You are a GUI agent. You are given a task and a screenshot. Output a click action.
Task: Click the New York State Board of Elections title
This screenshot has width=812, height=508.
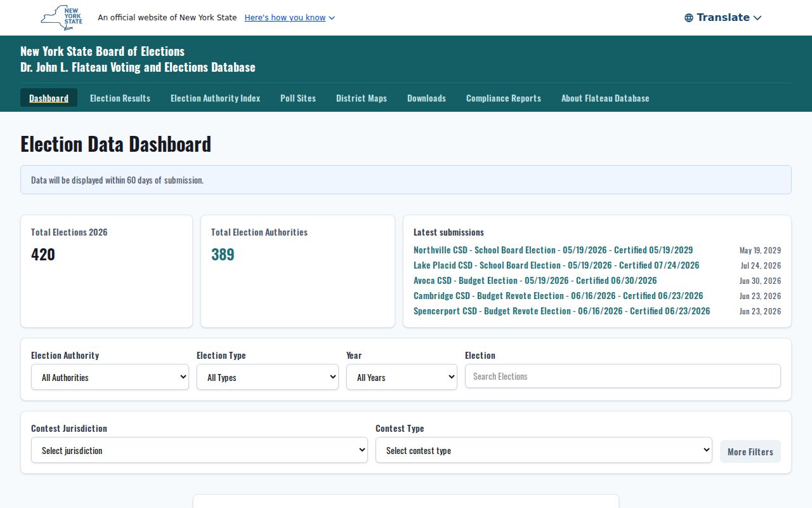tap(103, 51)
